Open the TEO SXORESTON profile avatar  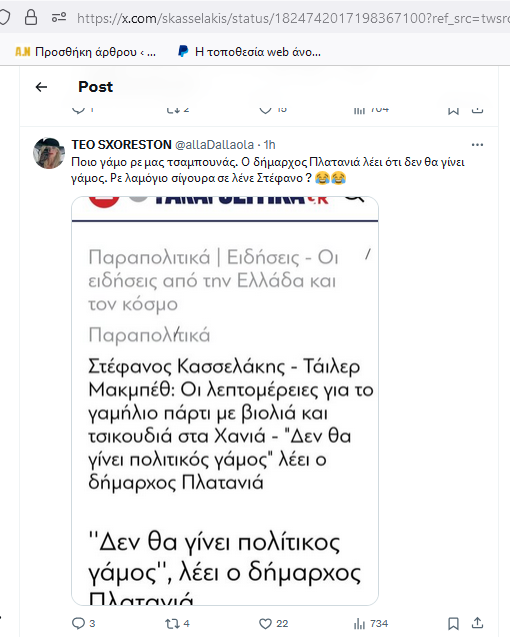(x=49, y=153)
